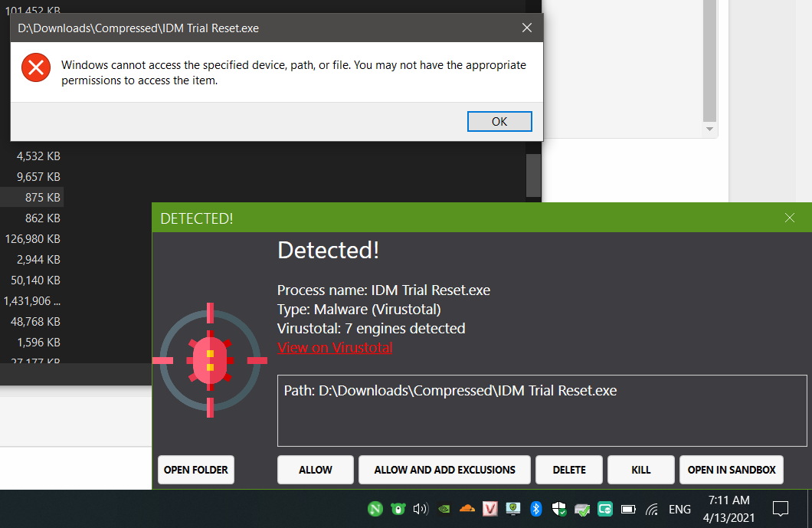Select the row with size 875 KB

click(31, 198)
